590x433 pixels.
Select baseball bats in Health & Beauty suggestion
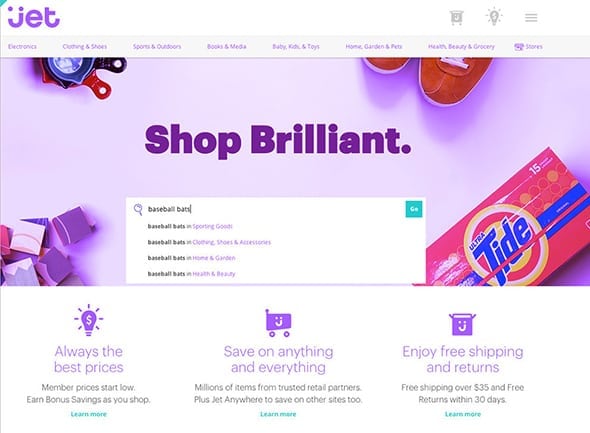(x=192, y=274)
